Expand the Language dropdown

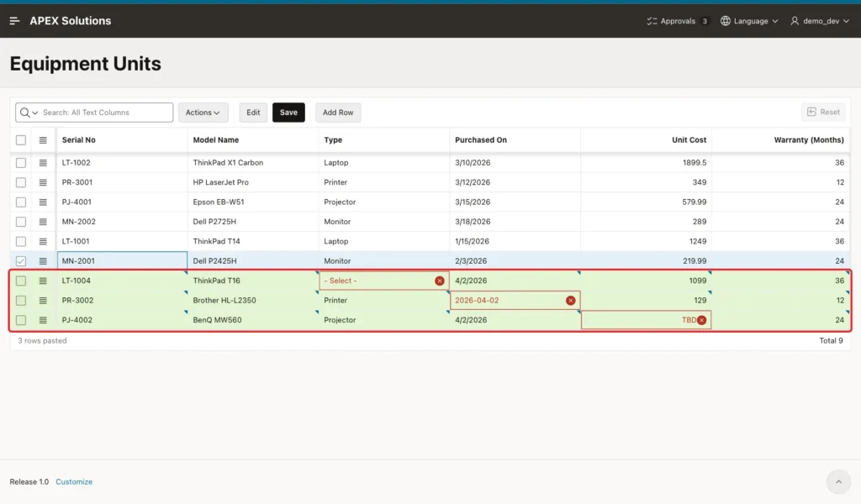pos(749,21)
